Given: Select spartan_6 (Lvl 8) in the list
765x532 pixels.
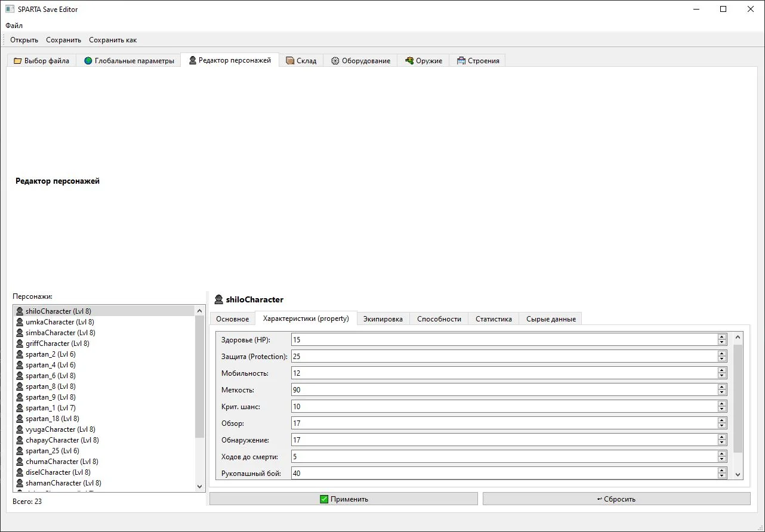Looking at the screenshot, I should coord(104,375).
